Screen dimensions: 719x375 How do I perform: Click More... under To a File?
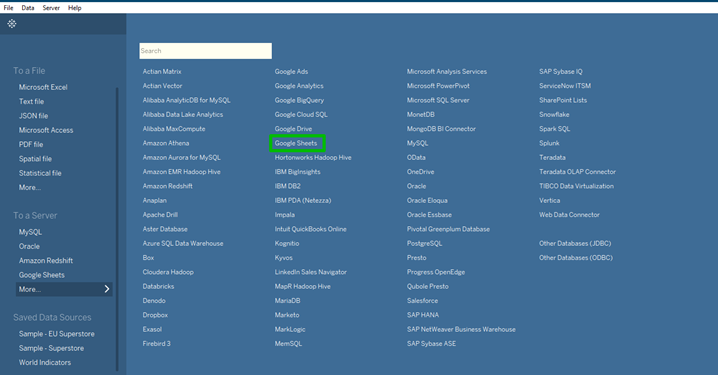coord(30,188)
